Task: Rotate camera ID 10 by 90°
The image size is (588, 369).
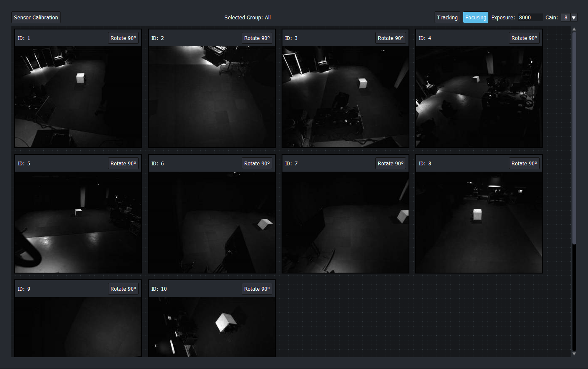Action: (x=257, y=289)
